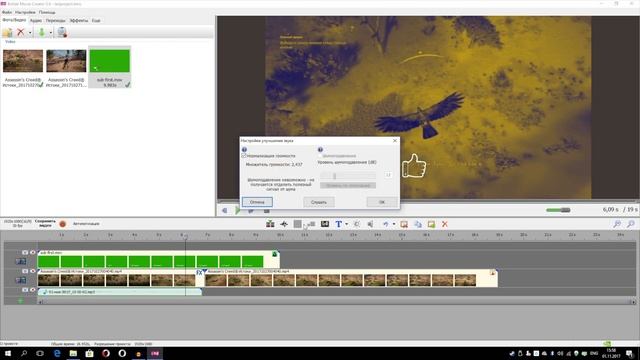This screenshot has height=360, width=640.
Task: Click the webcam capture icon
Action: 62,32
